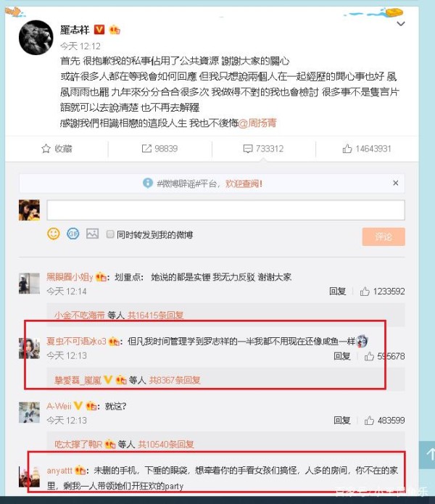This screenshot has height=504, width=435.
Task: Click into the comment text box
Action: click(x=226, y=210)
